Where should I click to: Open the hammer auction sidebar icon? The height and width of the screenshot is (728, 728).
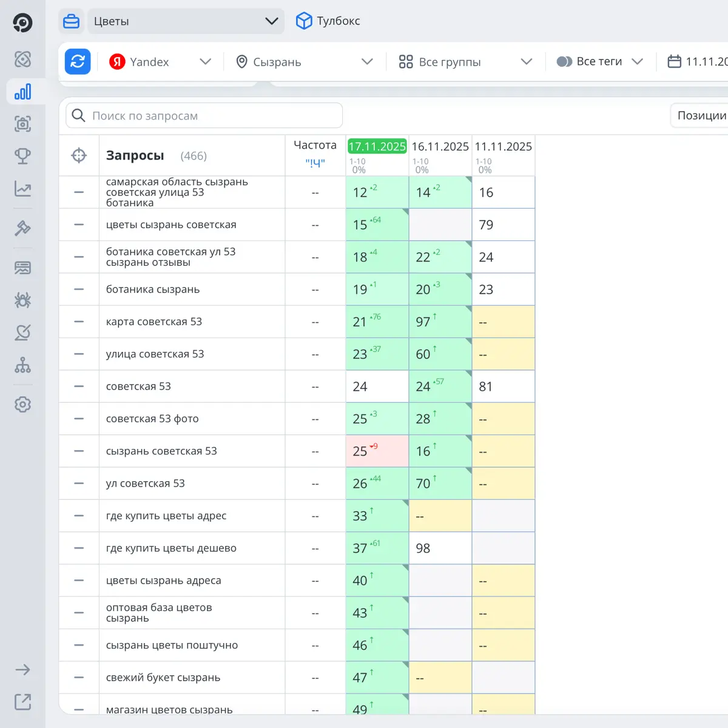click(x=22, y=228)
